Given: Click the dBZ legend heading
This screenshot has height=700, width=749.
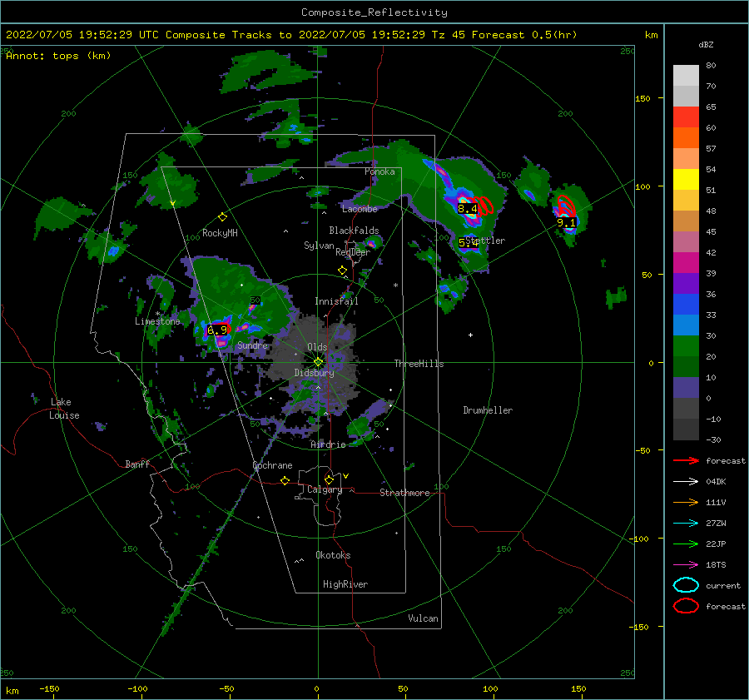Looking at the screenshot, I should click(x=706, y=44).
